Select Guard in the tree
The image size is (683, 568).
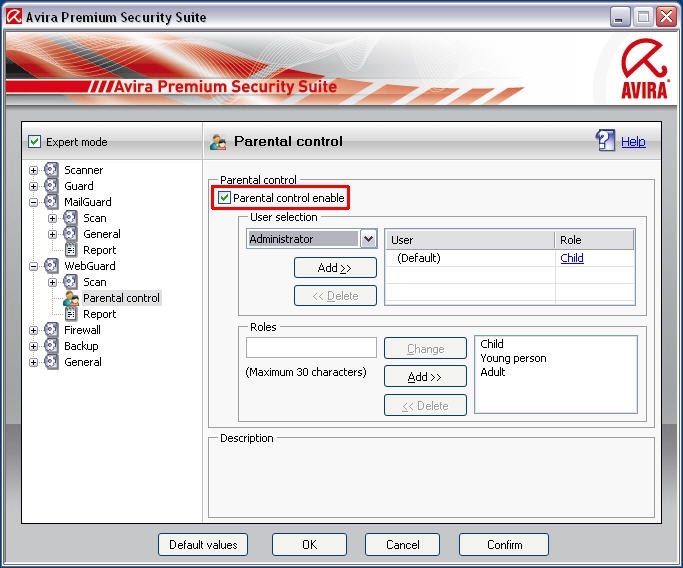point(79,186)
